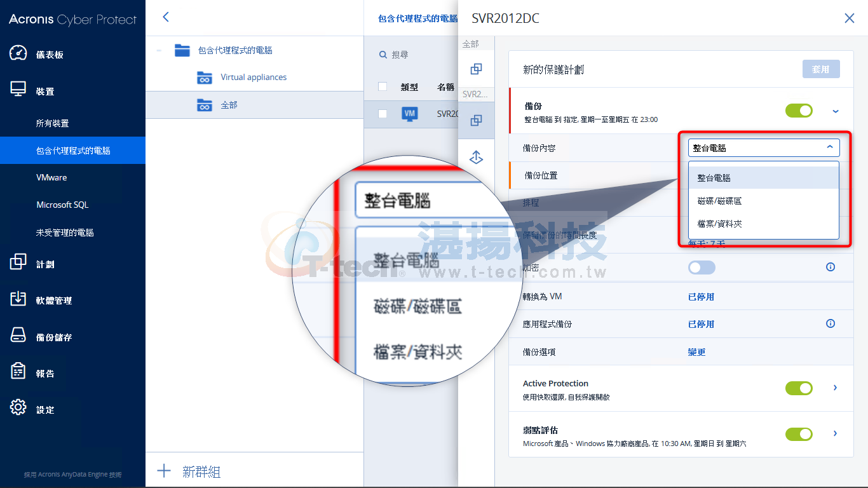Select 包含代理程式的電腦 in sidebar

72,151
